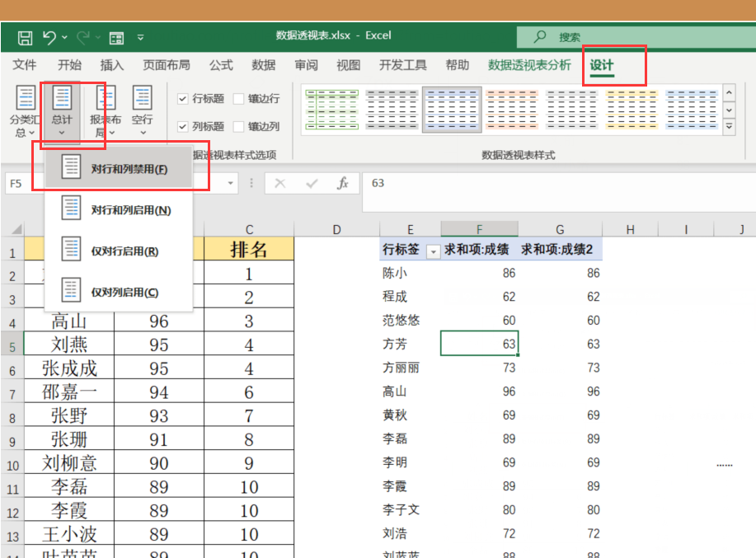This screenshot has height=558, width=756.
Task: Select the cell containing 邵嘉一
Action: pos(69,392)
